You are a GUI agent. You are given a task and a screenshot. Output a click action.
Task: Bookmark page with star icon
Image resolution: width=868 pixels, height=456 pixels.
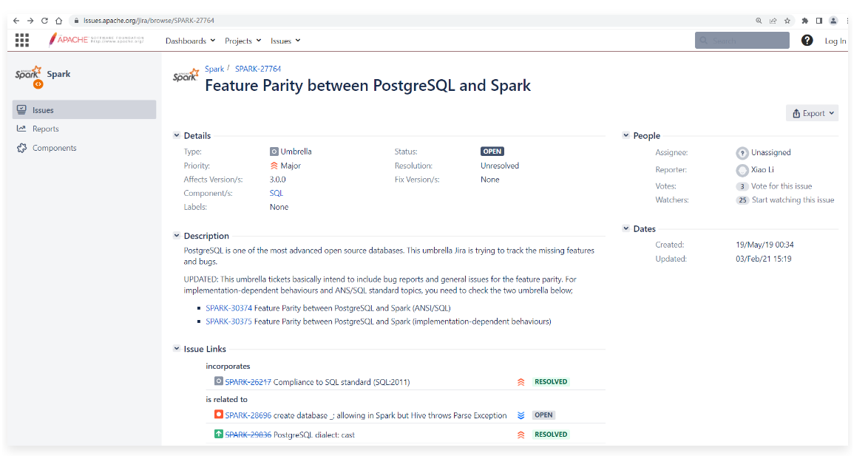tap(787, 21)
